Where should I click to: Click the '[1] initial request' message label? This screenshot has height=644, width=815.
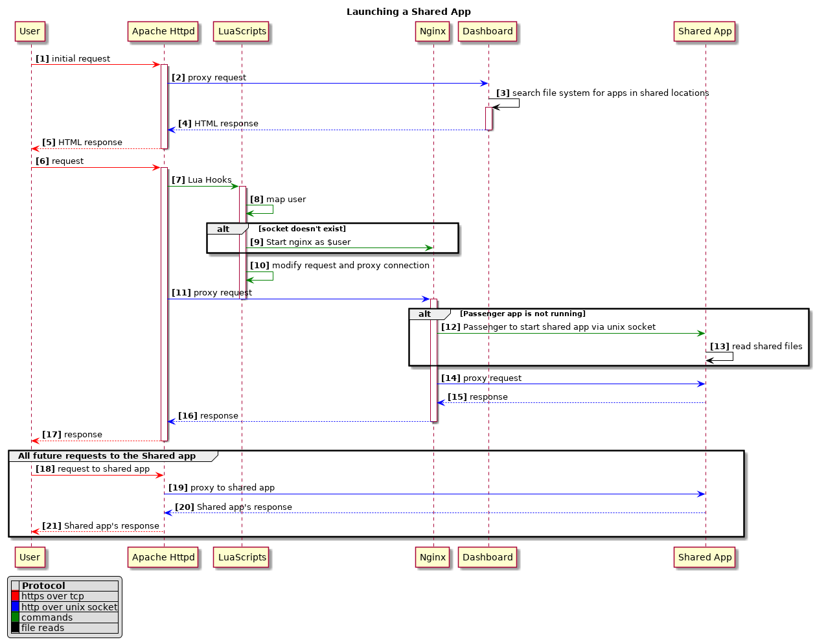tap(73, 59)
